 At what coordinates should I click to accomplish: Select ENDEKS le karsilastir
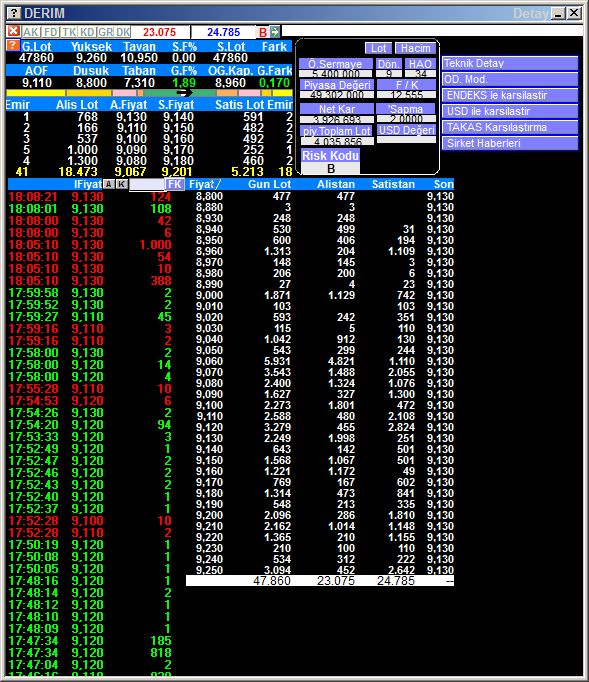point(510,95)
